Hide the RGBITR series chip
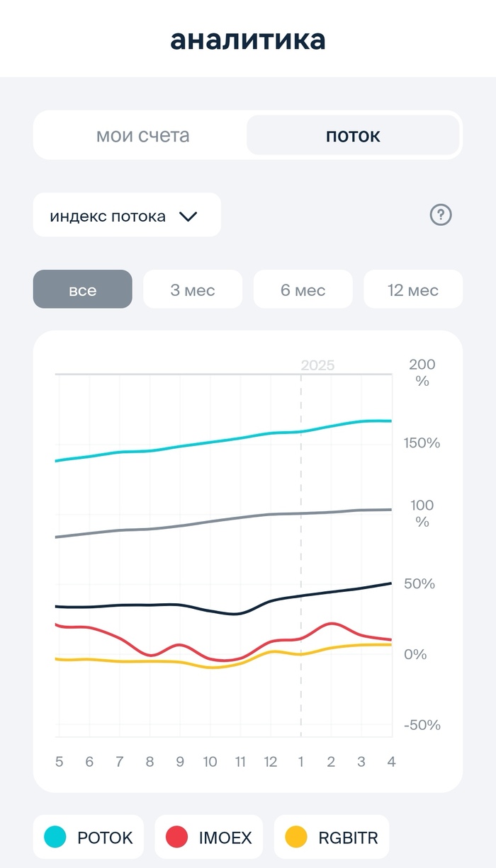 (332, 838)
